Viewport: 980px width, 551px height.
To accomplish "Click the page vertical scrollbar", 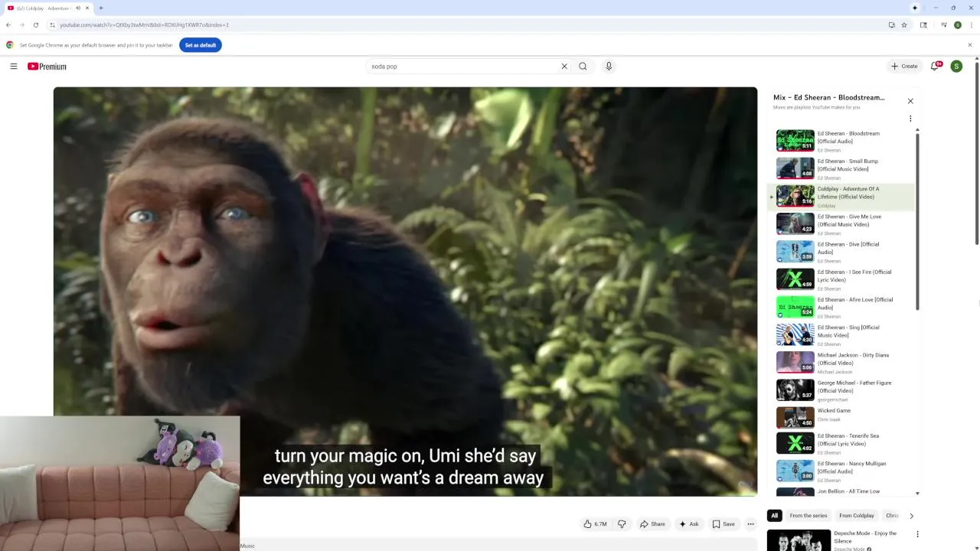I will (x=976, y=153).
